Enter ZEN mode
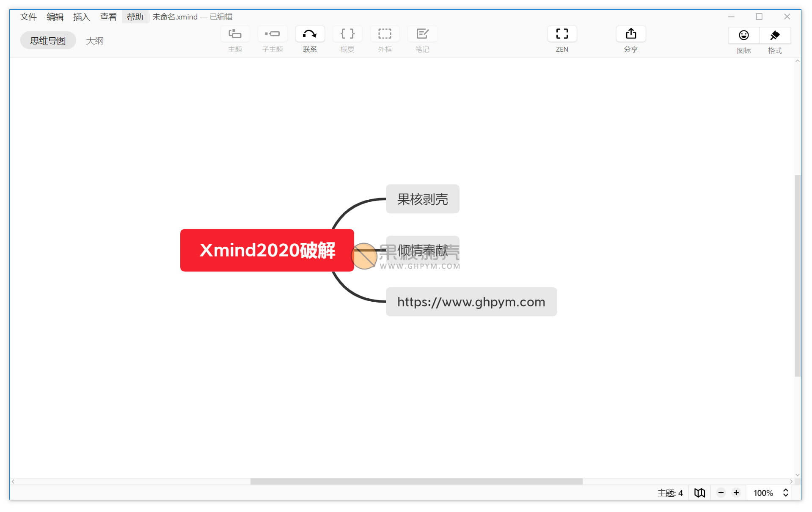 pyautogui.click(x=562, y=34)
